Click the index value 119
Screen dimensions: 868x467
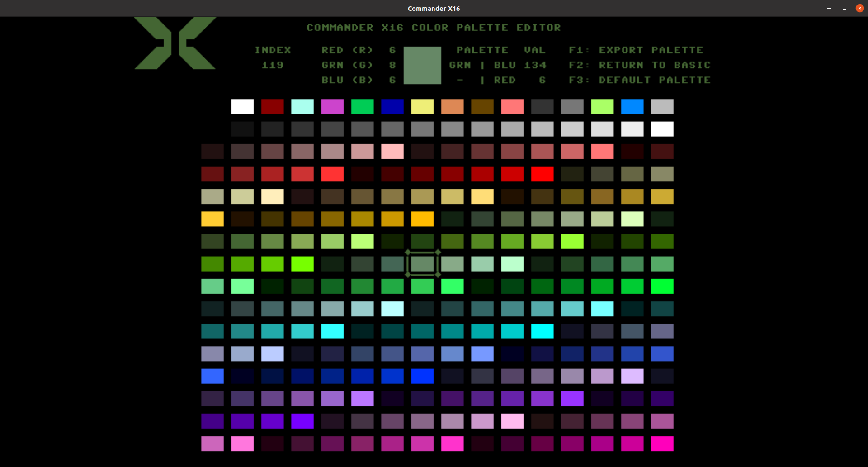(273, 65)
